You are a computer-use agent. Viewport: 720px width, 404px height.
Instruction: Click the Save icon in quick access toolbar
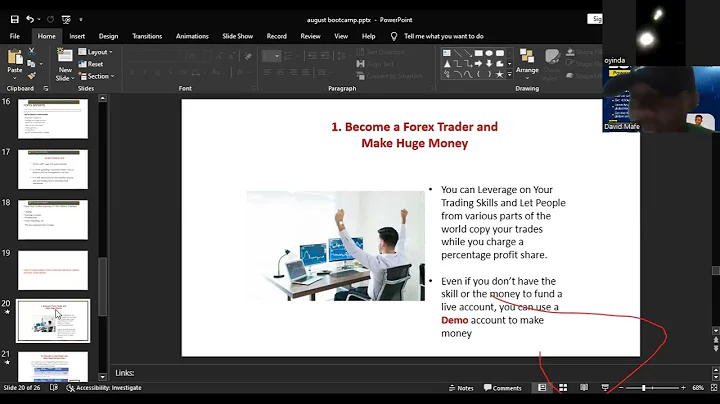(x=15, y=19)
